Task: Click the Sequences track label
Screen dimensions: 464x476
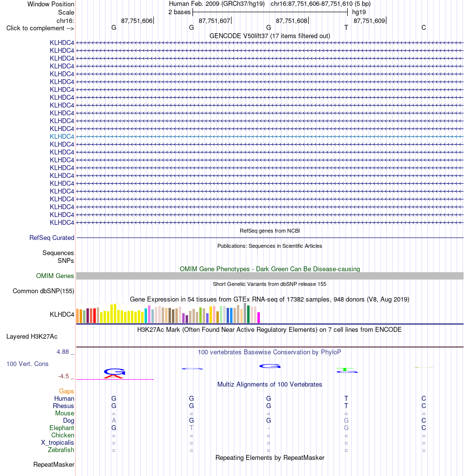Action: coord(58,253)
